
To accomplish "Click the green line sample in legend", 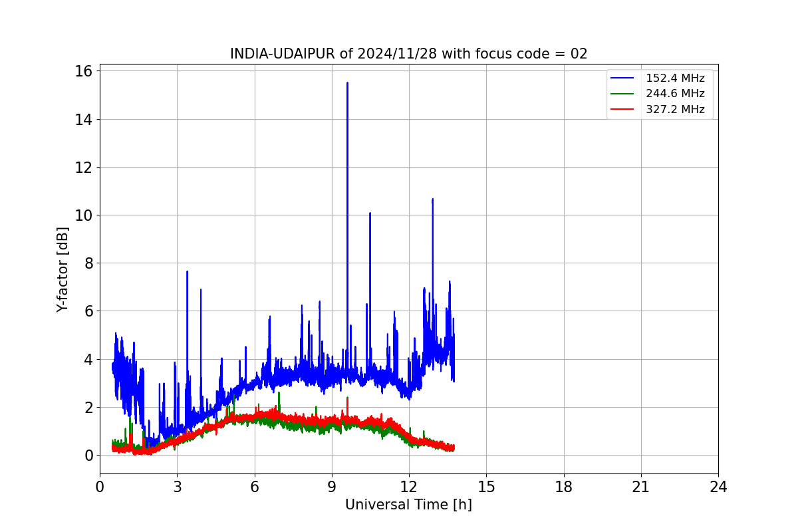I will tap(623, 94).
